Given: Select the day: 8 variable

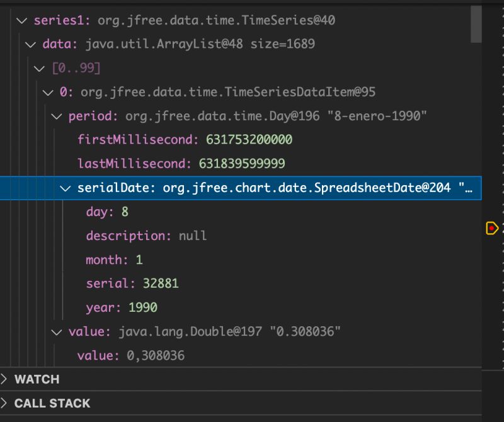Looking at the screenshot, I should [107, 212].
